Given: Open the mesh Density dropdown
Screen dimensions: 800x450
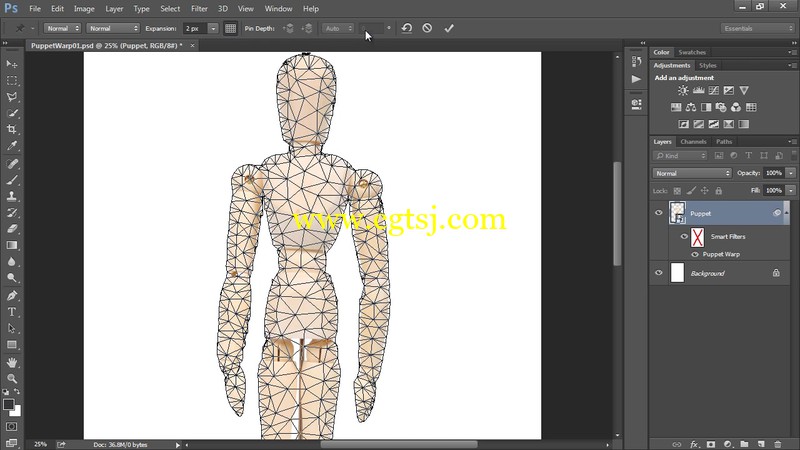Looking at the screenshot, I should pyautogui.click(x=113, y=29).
